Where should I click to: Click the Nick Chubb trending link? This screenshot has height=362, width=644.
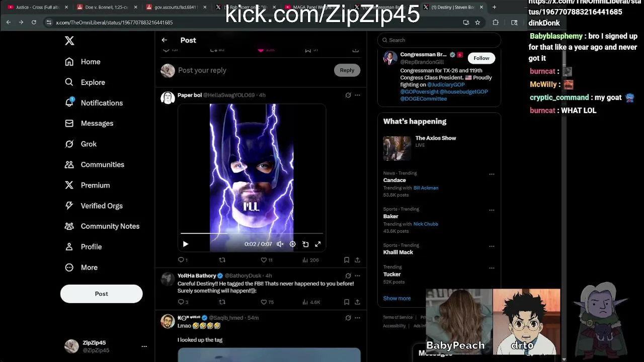[426, 224]
